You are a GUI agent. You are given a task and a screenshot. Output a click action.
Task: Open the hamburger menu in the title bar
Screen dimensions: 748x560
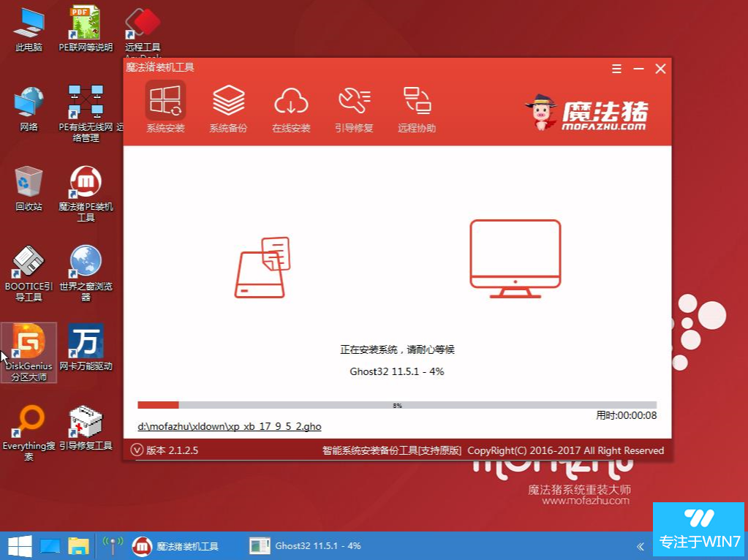(x=616, y=69)
